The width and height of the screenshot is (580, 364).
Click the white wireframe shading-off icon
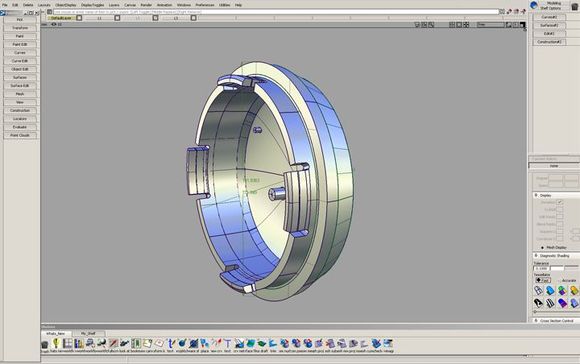click(539, 290)
